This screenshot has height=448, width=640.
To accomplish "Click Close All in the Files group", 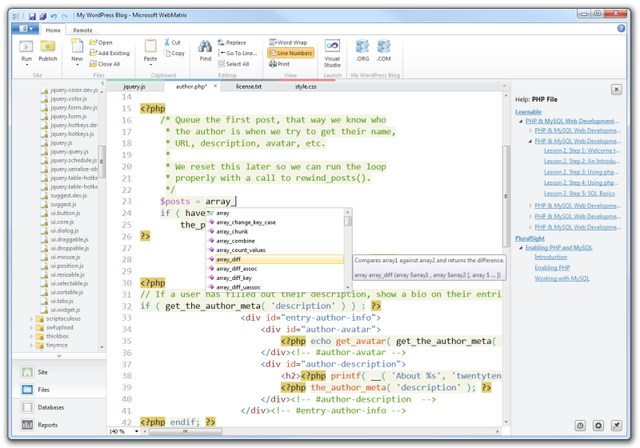I will [105, 64].
